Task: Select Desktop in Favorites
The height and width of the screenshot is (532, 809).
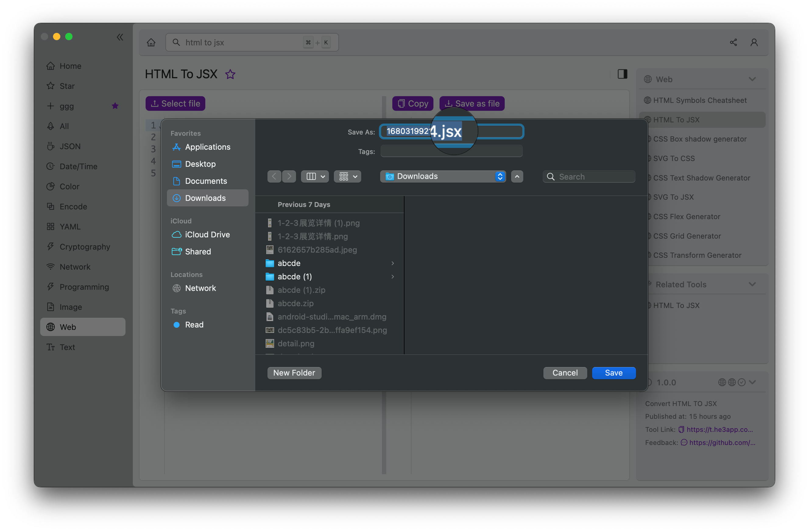Action: coord(208,164)
